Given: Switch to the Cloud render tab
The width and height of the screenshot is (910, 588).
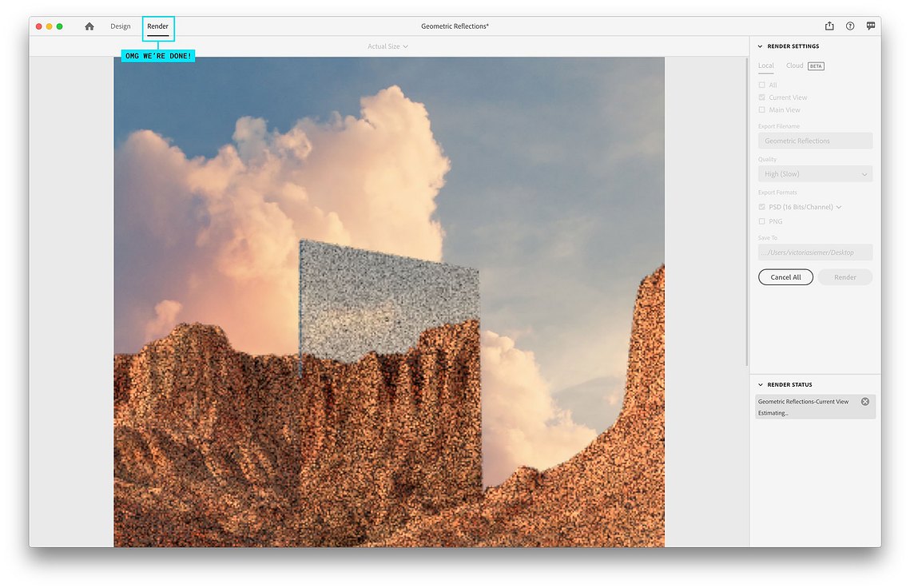Looking at the screenshot, I should pos(794,66).
